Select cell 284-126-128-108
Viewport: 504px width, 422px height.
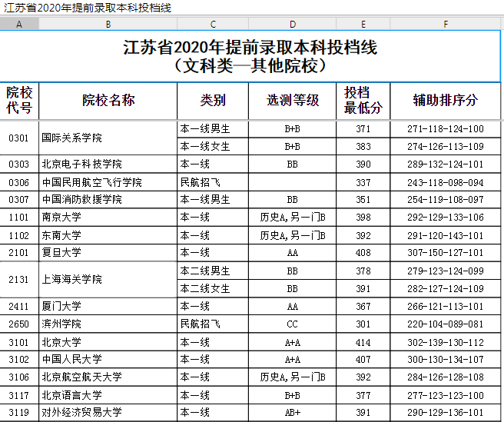(446, 377)
